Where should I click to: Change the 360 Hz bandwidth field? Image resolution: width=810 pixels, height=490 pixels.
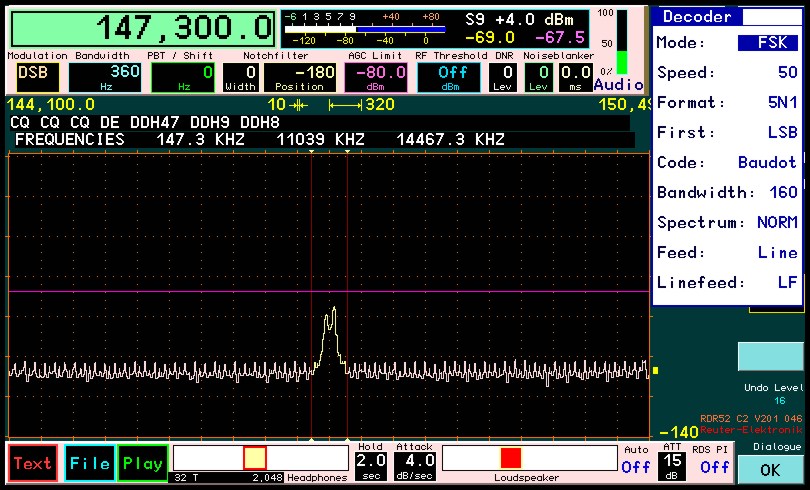point(105,77)
